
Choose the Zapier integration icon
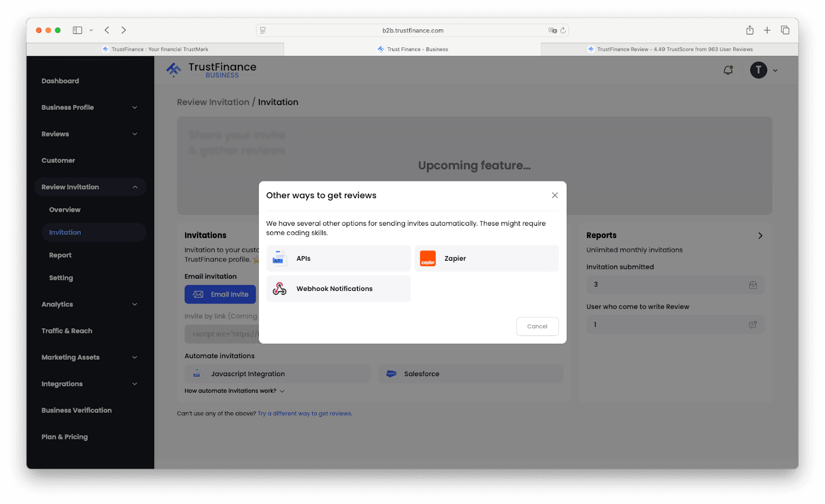(428, 259)
